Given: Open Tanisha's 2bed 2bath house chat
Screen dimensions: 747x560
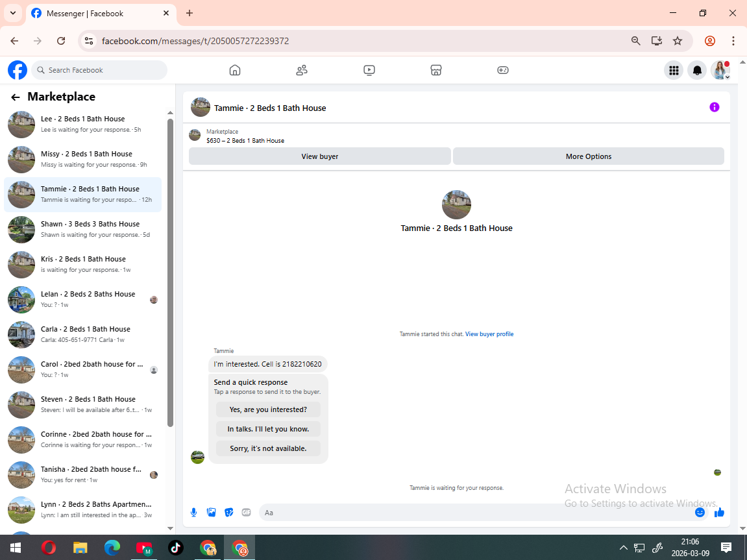Looking at the screenshot, I should click(83, 474).
